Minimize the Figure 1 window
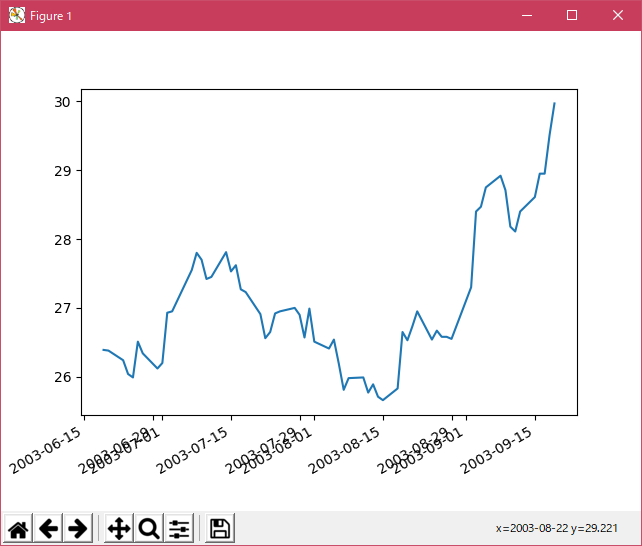 [526, 16]
